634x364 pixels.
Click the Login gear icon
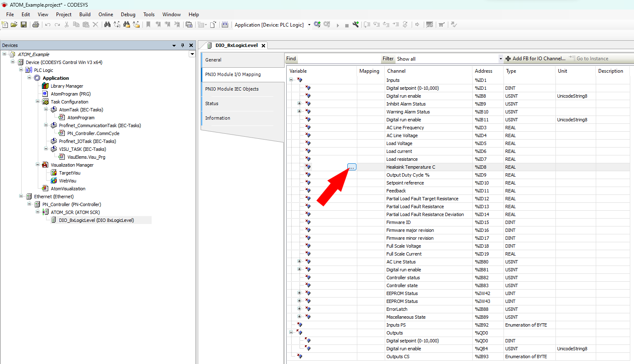point(317,25)
